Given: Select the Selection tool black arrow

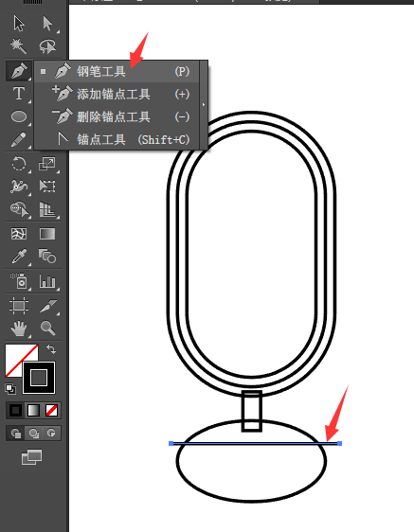Looking at the screenshot, I should (x=19, y=24).
